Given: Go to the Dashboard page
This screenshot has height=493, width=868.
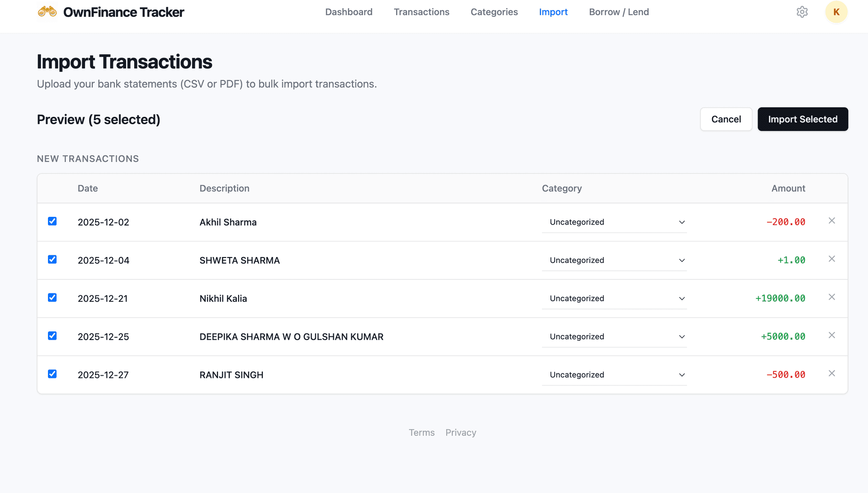Looking at the screenshot, I should [x=349, y=12].
